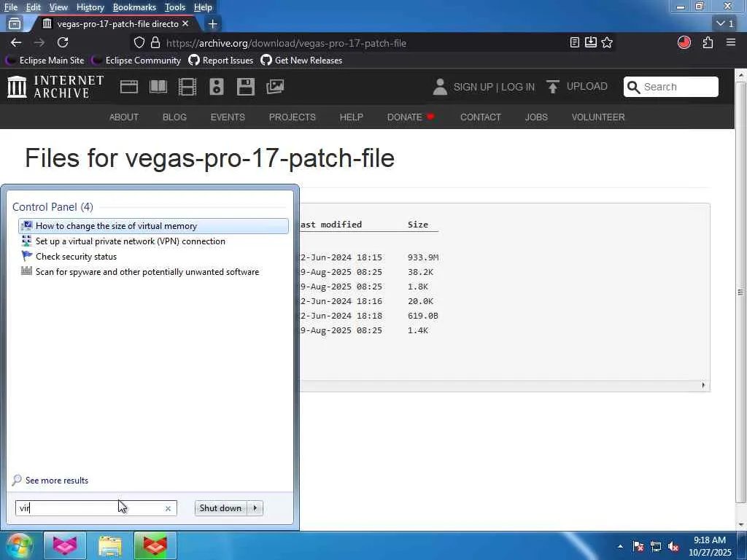Clear the Start menu search text

[169, 508]
